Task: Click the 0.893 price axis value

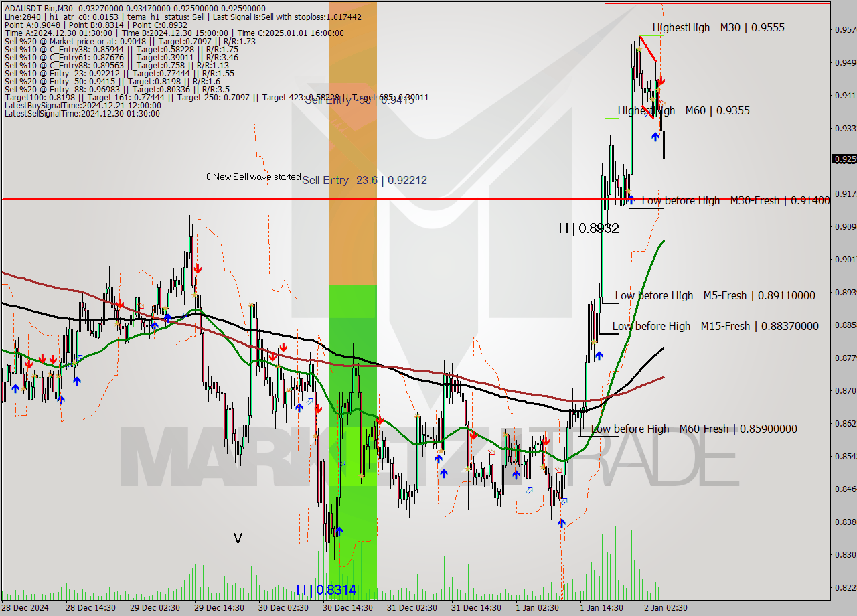Action: [844, 292]
